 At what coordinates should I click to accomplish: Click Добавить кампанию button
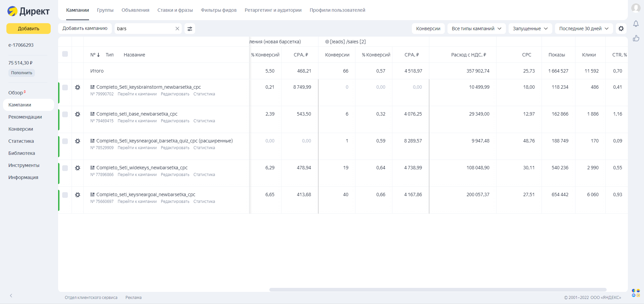85,29
